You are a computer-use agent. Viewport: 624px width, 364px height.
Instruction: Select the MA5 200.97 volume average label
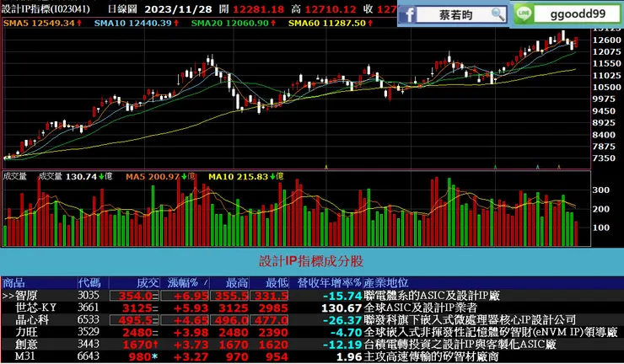[160, 176]
